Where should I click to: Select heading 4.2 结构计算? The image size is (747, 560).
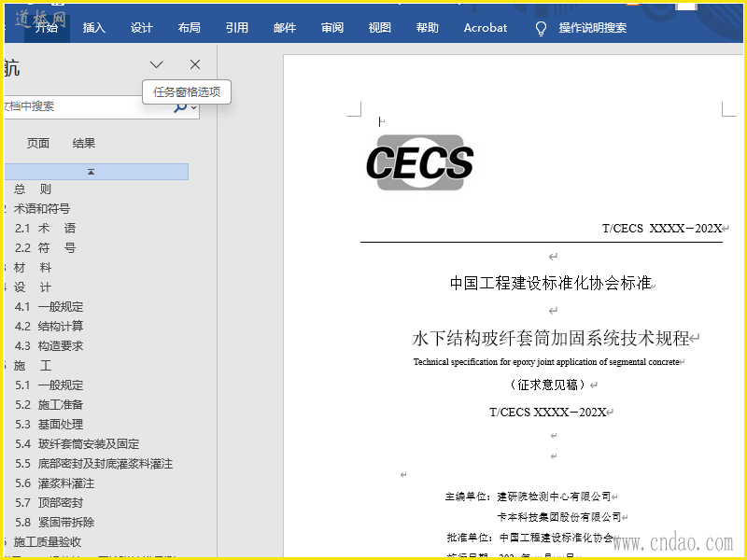click(49, 326)
